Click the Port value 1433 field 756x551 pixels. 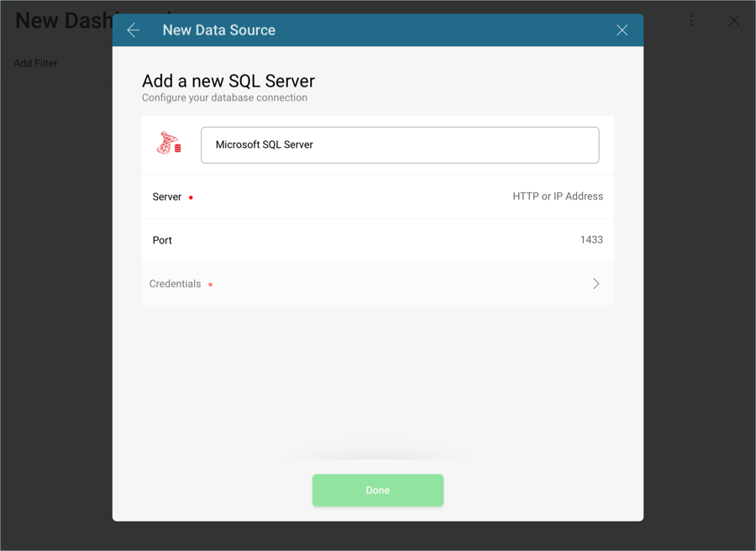[591, 239]
